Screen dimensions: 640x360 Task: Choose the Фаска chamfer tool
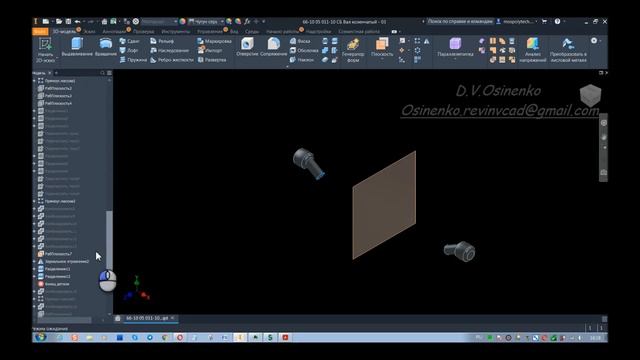(300, 41)
